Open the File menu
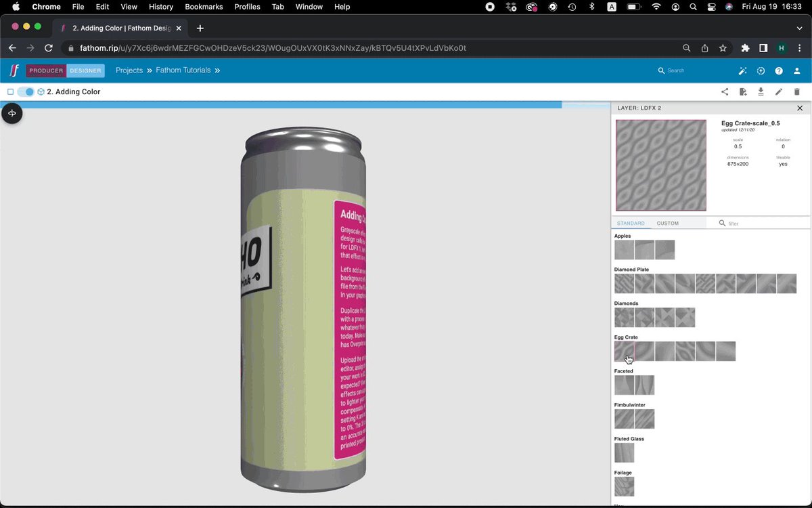The height and width of the screenshot is (508, 812). 78,7
